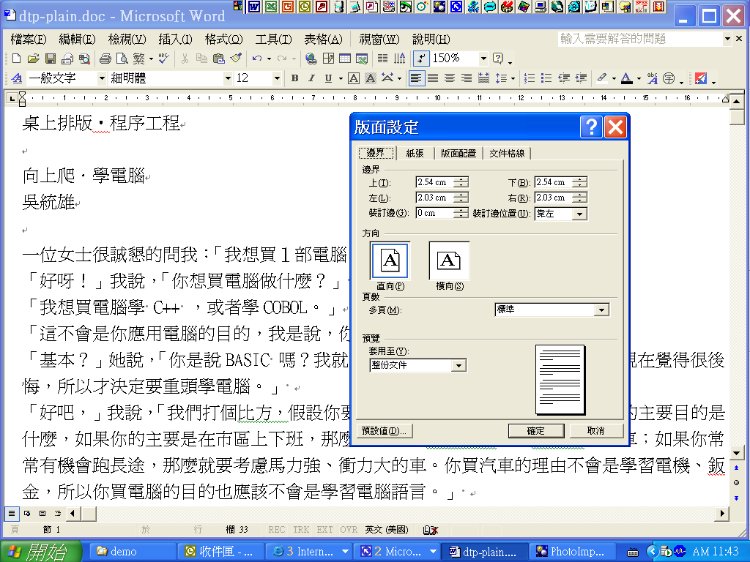Click the 預設值 default button
Viewport: 750px width, 562px height.
pyautogui.click(x=384, y=431)
